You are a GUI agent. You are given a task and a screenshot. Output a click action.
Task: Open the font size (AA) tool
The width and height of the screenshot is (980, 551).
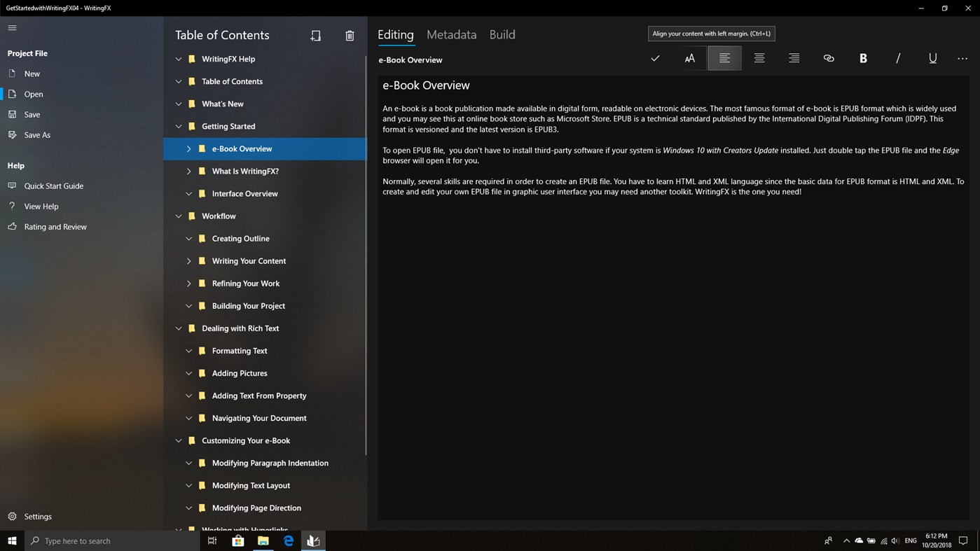tap(689, 58)
